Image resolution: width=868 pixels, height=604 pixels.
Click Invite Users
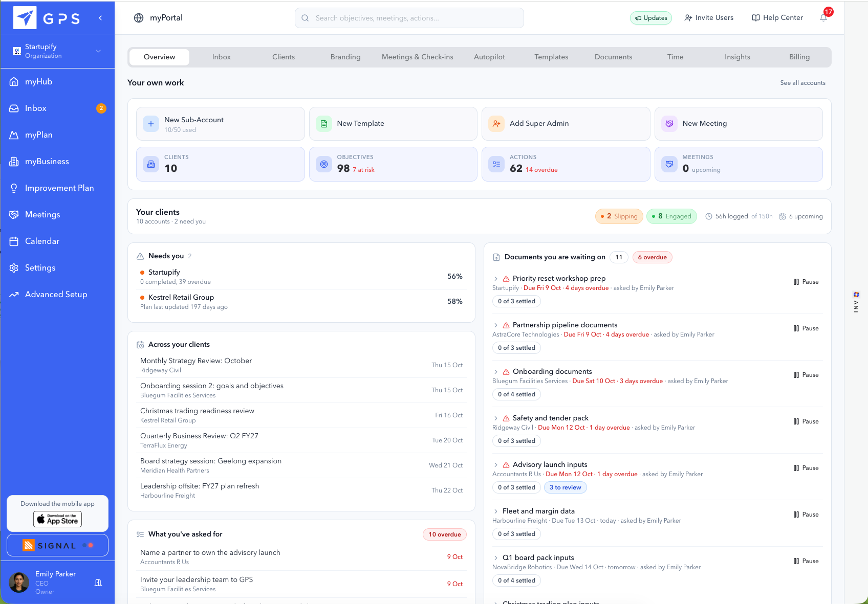point(709,18)
